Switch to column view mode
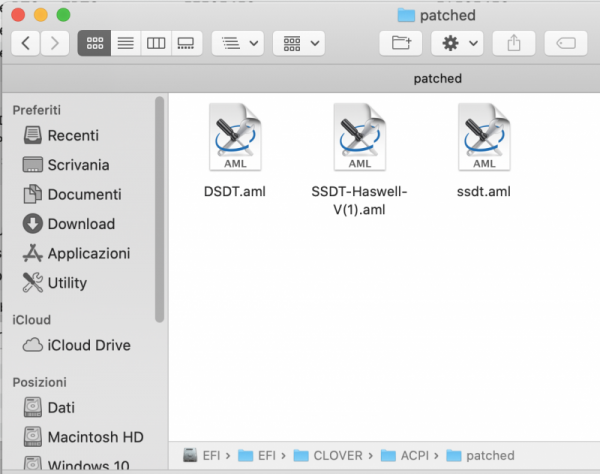The height and width of the screenshot is (474, 600). click(155, 43)
